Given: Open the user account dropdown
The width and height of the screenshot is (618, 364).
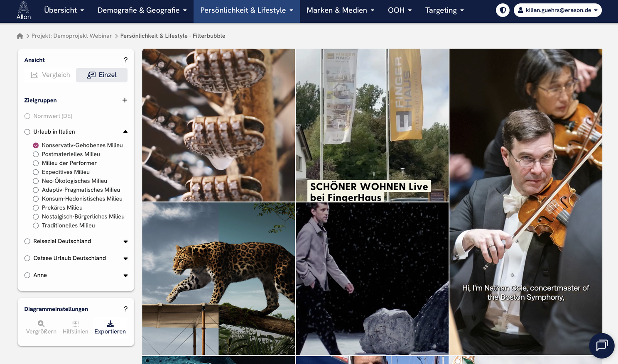Looking at the screenshot, I should coord(557,10).
